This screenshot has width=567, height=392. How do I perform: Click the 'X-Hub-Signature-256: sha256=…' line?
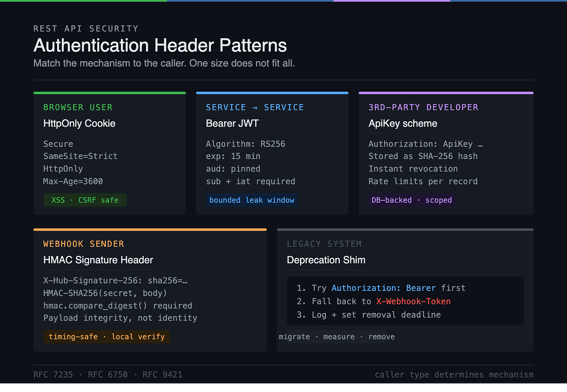(x=116, y=281)
